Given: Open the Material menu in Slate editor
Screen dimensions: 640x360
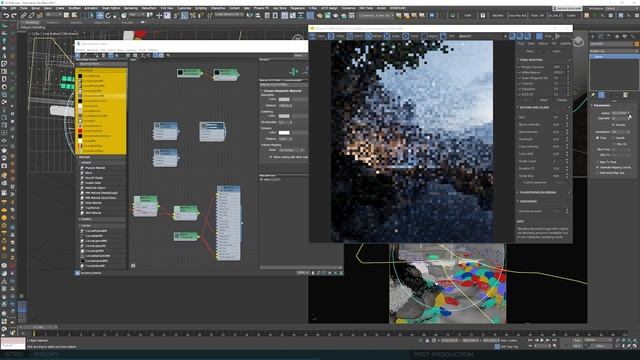Looking at the screenshot, I should [x=93, y=50].
